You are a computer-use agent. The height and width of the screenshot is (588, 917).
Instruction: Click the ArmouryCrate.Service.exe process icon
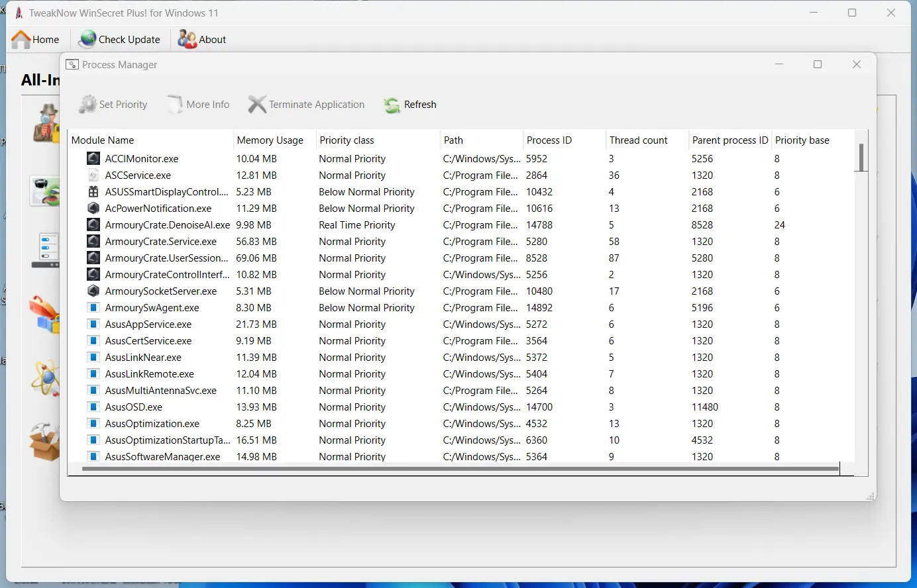coord(93,241)
